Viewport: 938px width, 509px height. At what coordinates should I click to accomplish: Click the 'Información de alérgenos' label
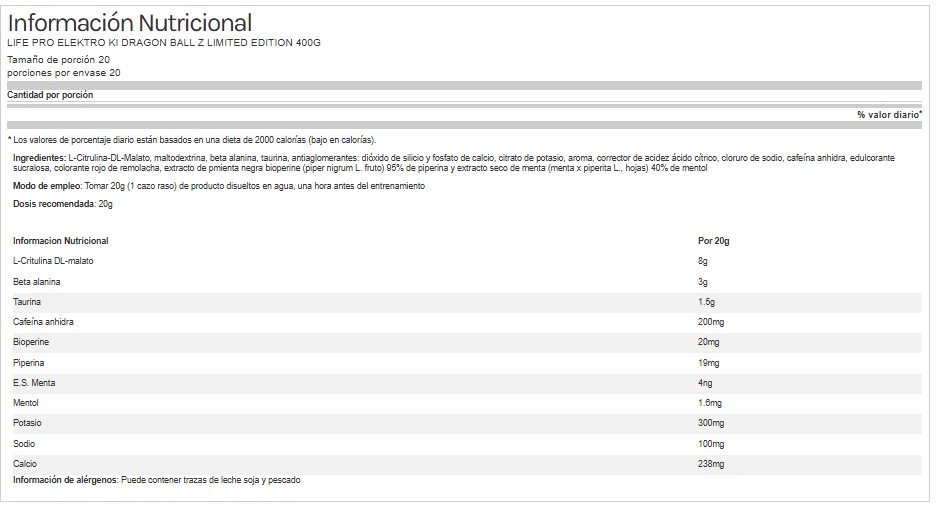[65, 481]
